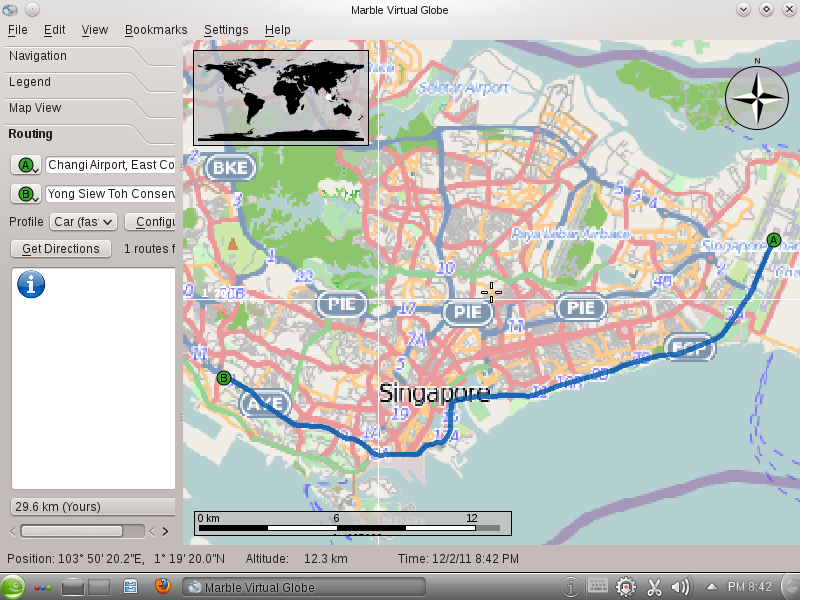This screenshot has height=600, width=819.
Task: Click the AYE expressway shield
Action: coord(265,404)
